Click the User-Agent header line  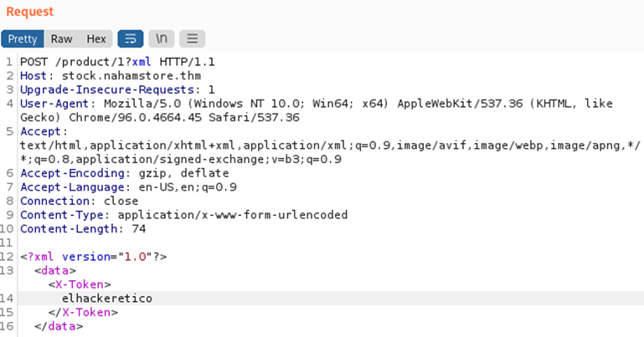pyautogui.click(x=251, y=104)
